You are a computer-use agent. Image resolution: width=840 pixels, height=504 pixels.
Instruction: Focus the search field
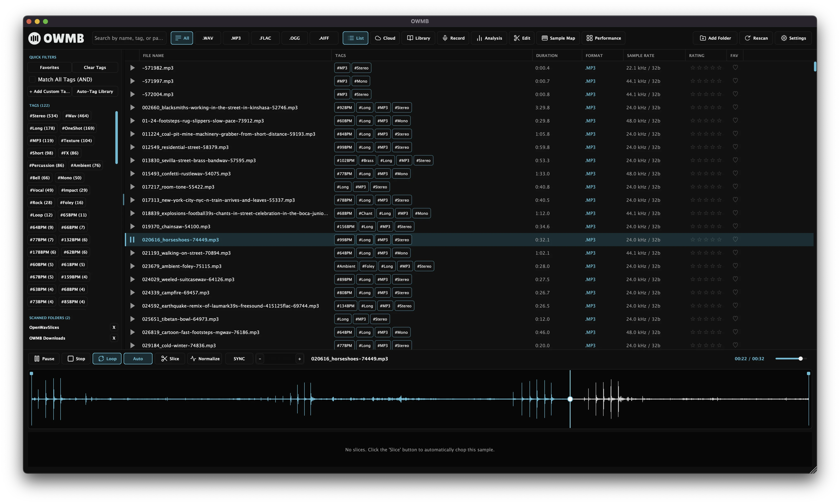point(129,38)
